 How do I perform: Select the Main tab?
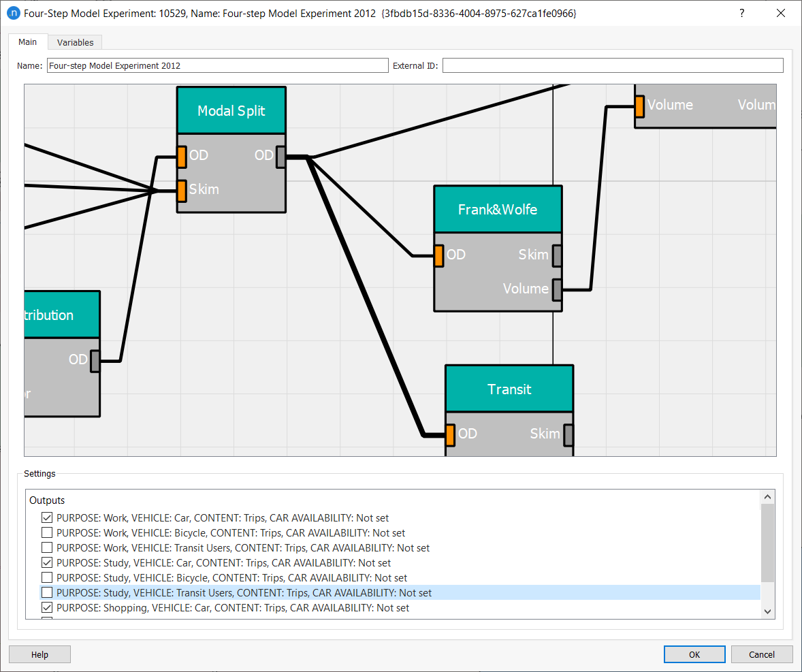click(x=28, y=42)
